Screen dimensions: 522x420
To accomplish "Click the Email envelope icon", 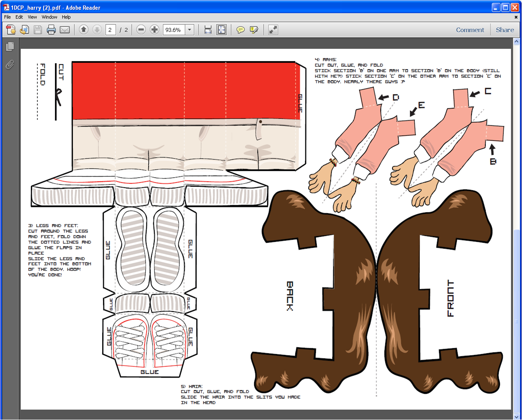I will tap(65, 30).
